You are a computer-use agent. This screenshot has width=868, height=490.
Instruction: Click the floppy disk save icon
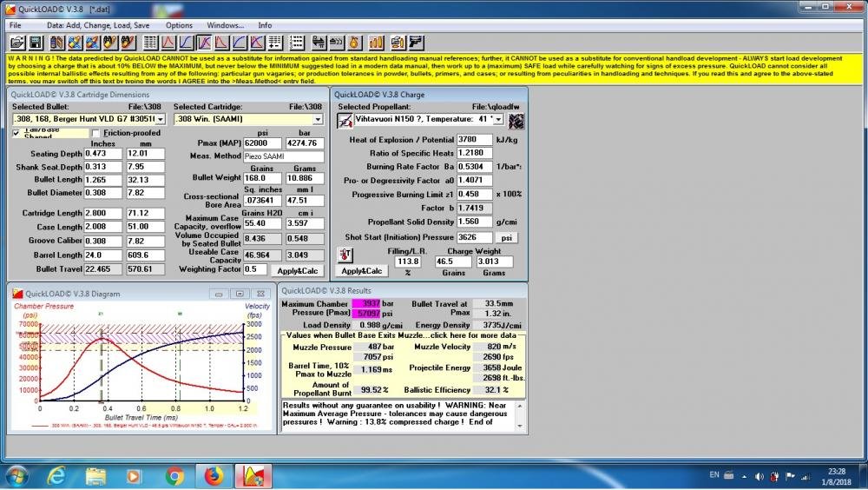pos(36,42)
